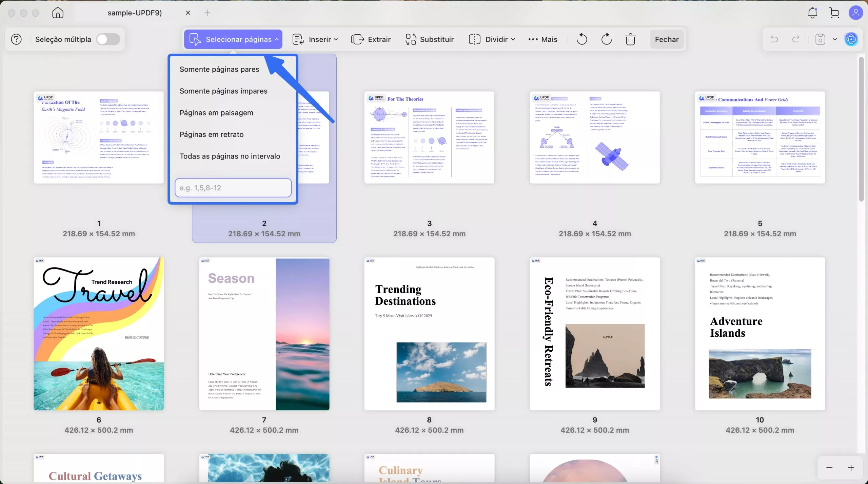Screen dimensions: 868x484
Task: Click the page range input field
Action: pos(233,188)
